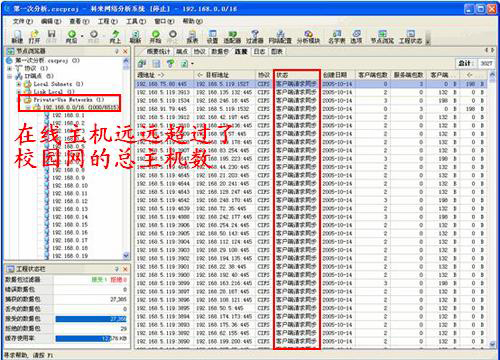Open the 设置 (settings) toolbar icon
The image size is (500, 360).
pos(212,37)
